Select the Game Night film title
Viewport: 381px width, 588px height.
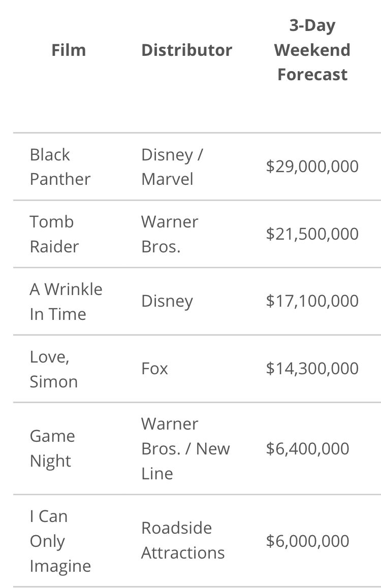tap(52, 448)
